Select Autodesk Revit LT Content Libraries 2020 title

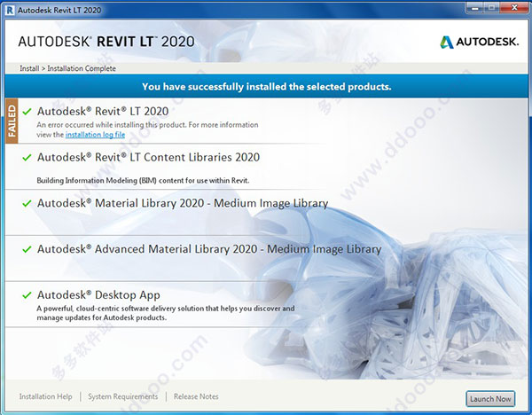click(x=149, y=157)
